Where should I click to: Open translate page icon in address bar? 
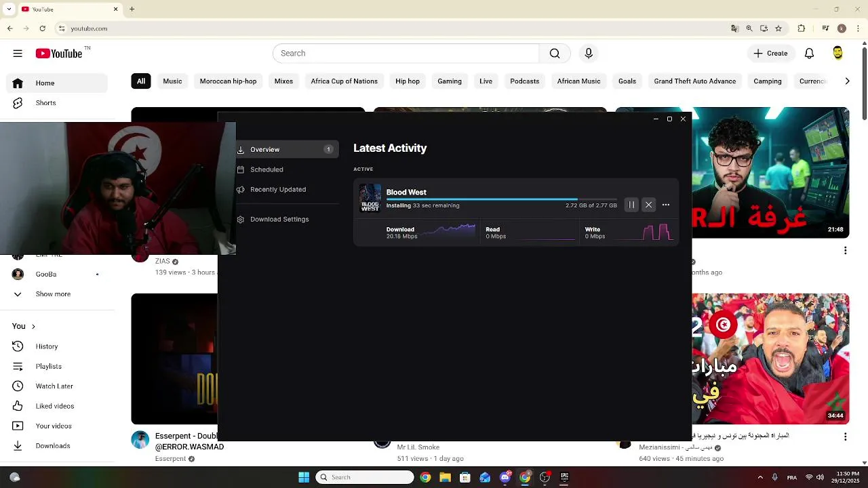[x=734, y=28]
